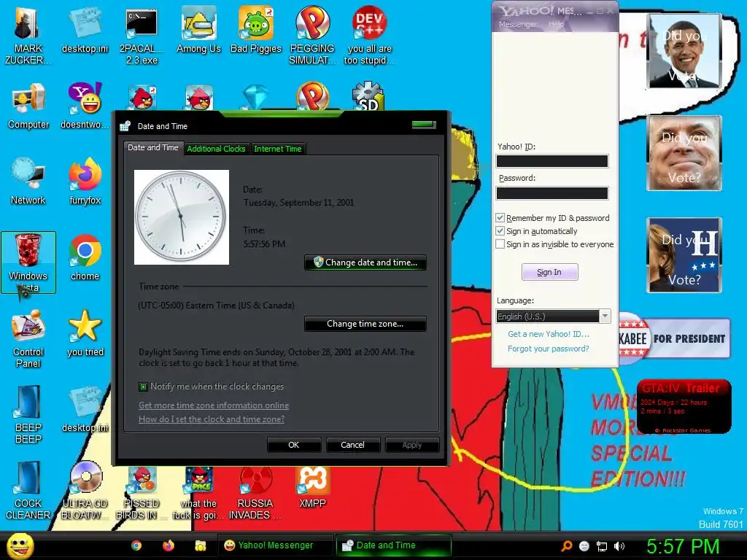The width and height of the screenshot is (747, 560).
Task: Toggle 'Notify me when the clock changes'
Action: (143, 386)
